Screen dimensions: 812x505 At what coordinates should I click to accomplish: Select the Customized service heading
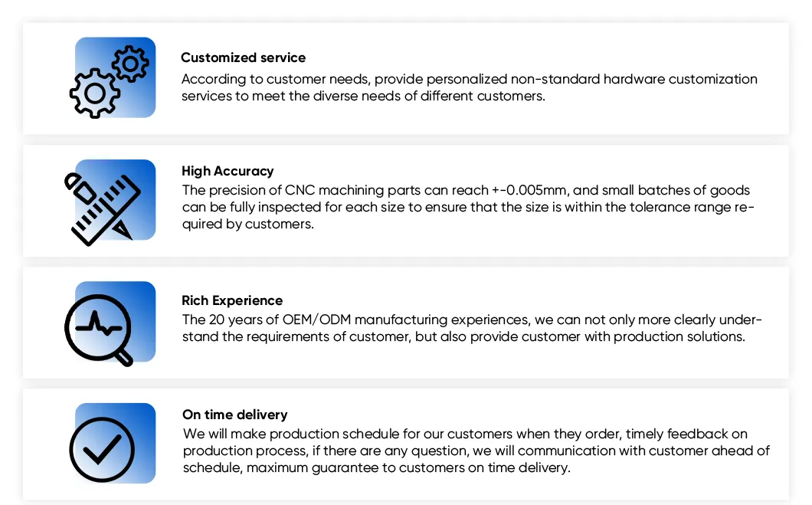(x=243, y=57)
